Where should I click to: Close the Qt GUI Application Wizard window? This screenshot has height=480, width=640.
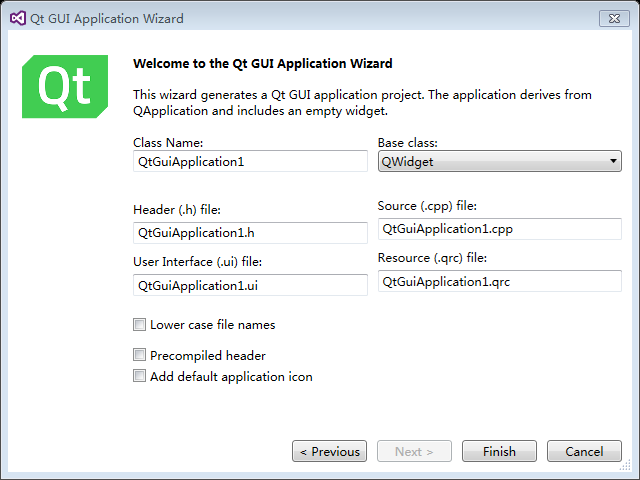coord(614,19)
